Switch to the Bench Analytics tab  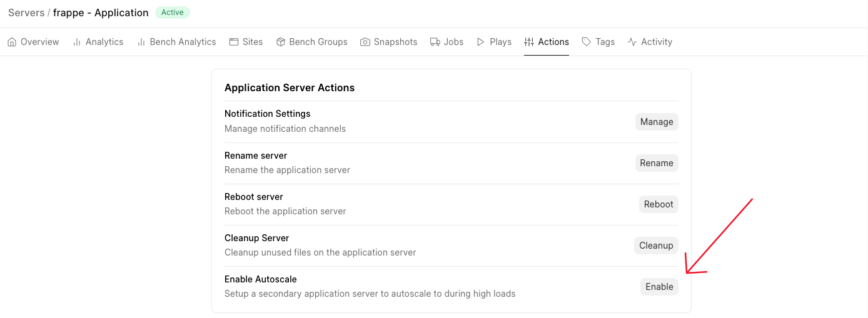tap(183, 42)
